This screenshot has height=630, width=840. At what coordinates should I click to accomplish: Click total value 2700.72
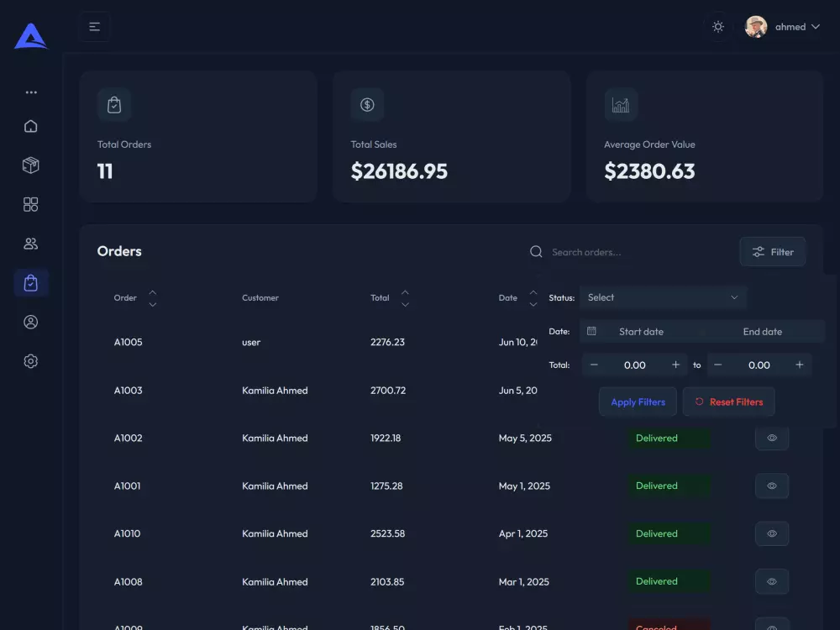point(388,390)
